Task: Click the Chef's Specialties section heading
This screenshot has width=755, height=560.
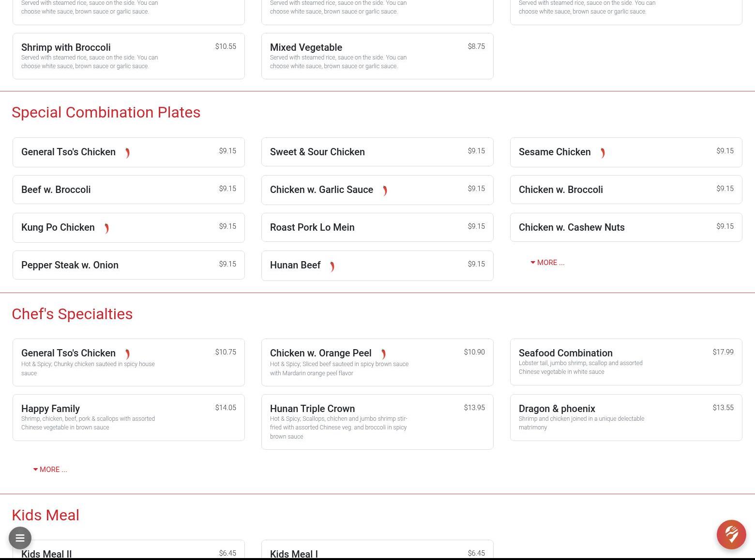Action: pyautogui.click(x=72, y=314)
